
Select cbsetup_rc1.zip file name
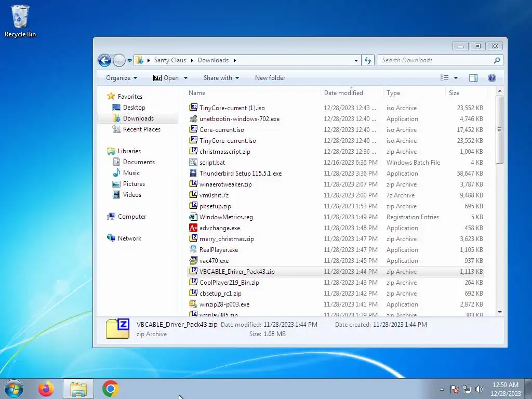pos(220,294)
